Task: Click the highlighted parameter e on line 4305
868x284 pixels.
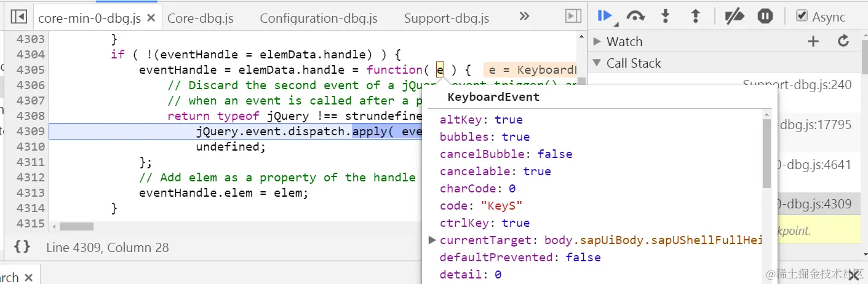Action: (x=440, y=69)
